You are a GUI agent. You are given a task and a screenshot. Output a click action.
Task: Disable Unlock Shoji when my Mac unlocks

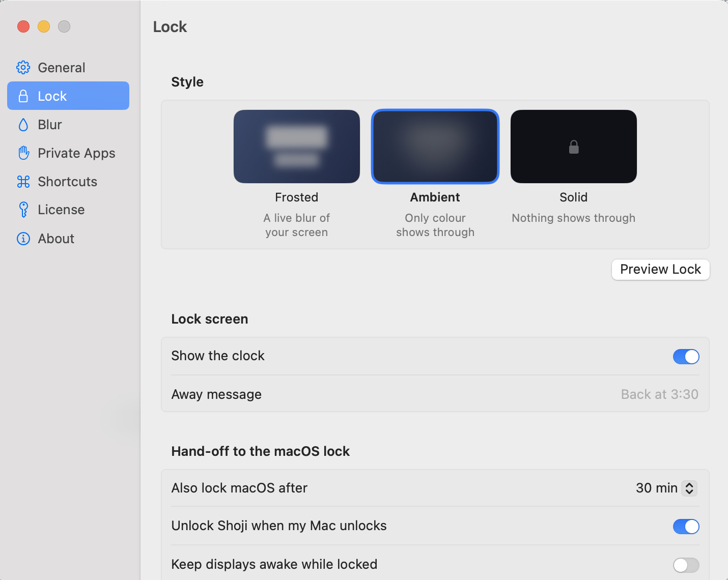point(686,527)
